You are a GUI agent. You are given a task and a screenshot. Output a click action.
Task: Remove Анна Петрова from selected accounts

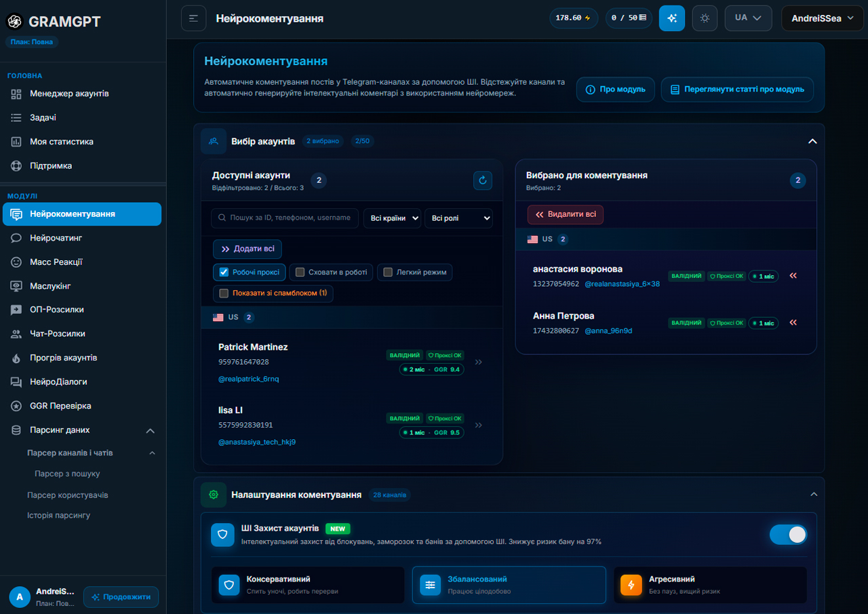[793, 323]
